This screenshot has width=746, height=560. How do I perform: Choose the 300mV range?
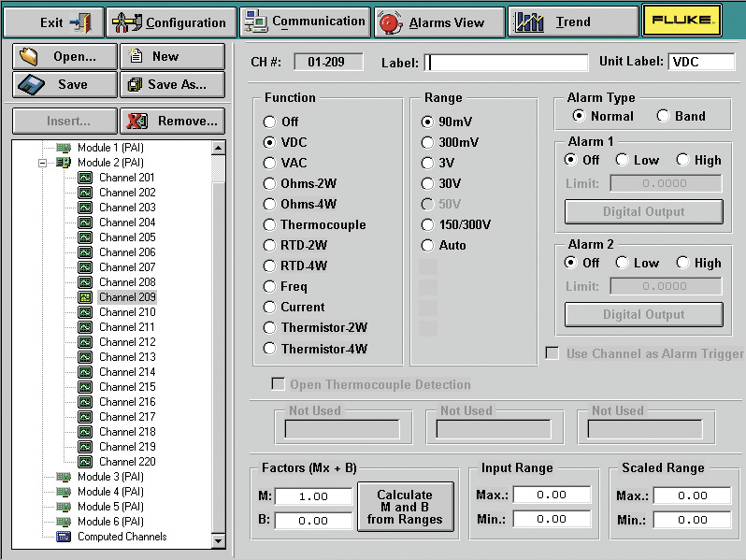[x=427, y=142]
